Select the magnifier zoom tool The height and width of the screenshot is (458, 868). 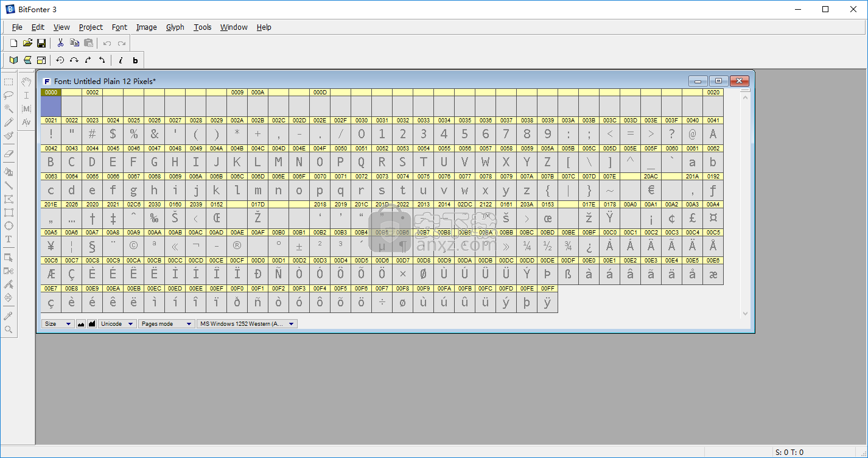coord(9,329)
